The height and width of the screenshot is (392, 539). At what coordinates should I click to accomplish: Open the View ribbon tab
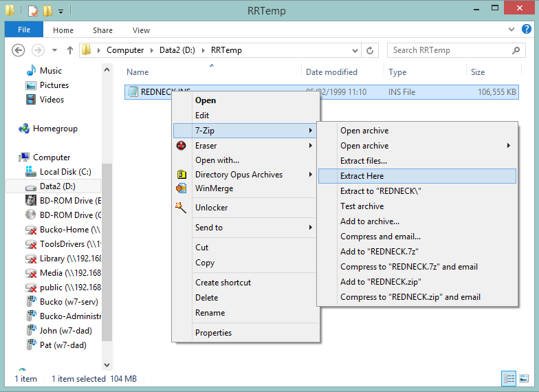141,30
